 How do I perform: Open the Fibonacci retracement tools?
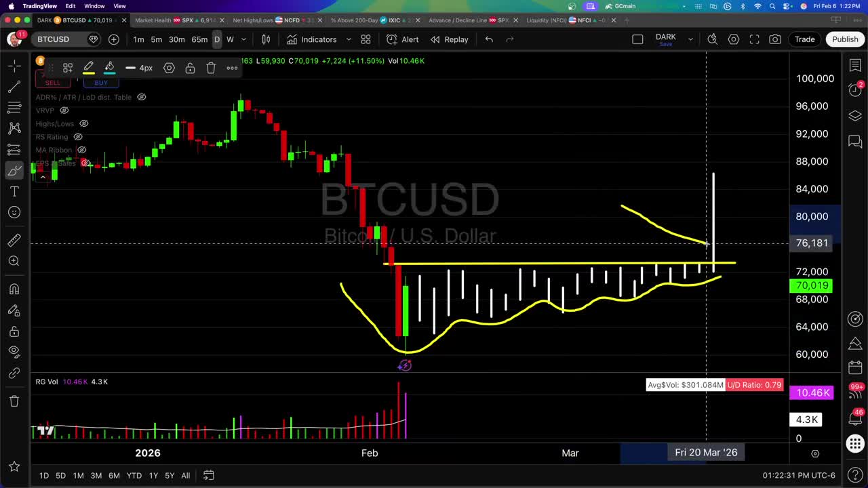pyautogui.click(x=14, y=108)
